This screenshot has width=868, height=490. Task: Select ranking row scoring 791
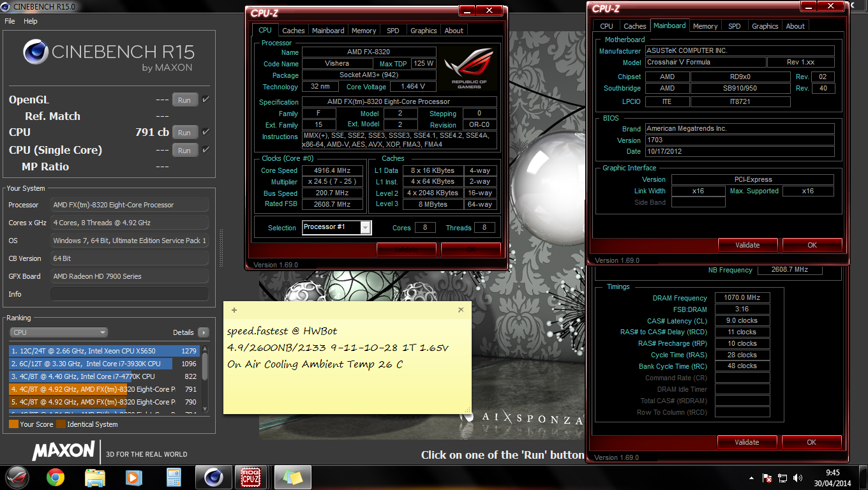point(105,389)
